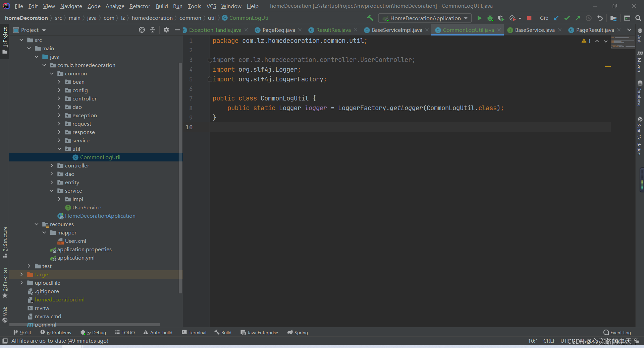
Task: Open the Navigate menu
Action: pyautogui.click(x=71, y=6)
